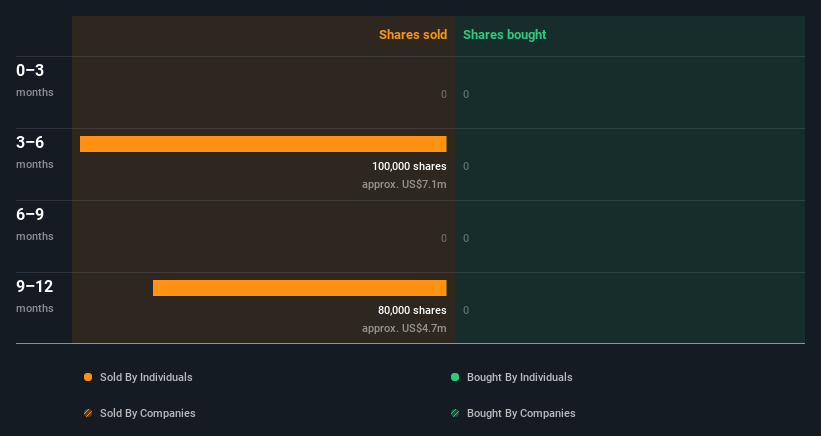Click the shares bought 0 in 0–3 months row
Viewport: 821px width, 436px height.
(466, 94)
